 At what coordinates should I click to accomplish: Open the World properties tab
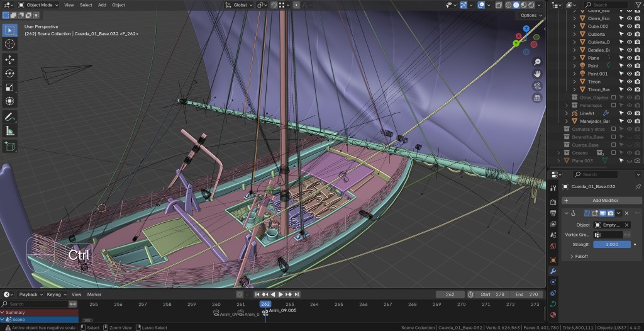553,246
